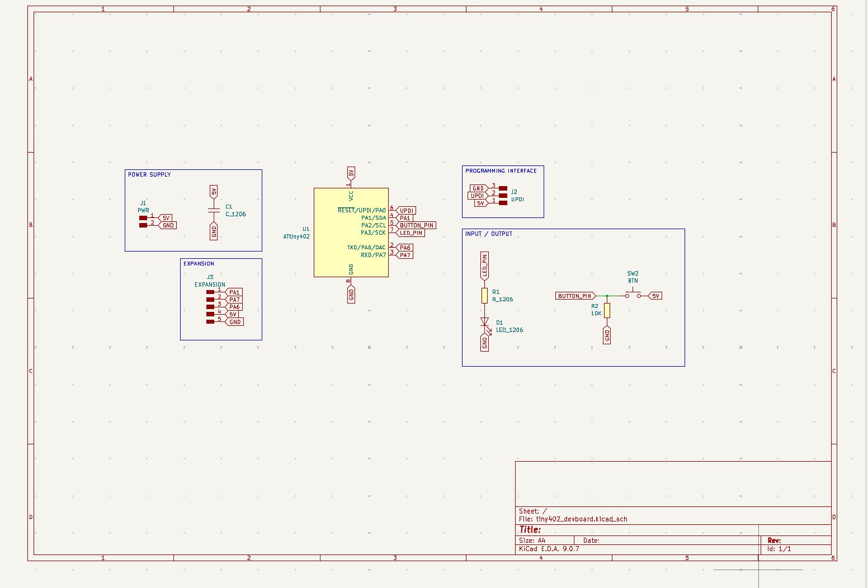This screenshot has width=868, height=588.
Task: Click the Date: field in title block
Action: tap(591, 540)
